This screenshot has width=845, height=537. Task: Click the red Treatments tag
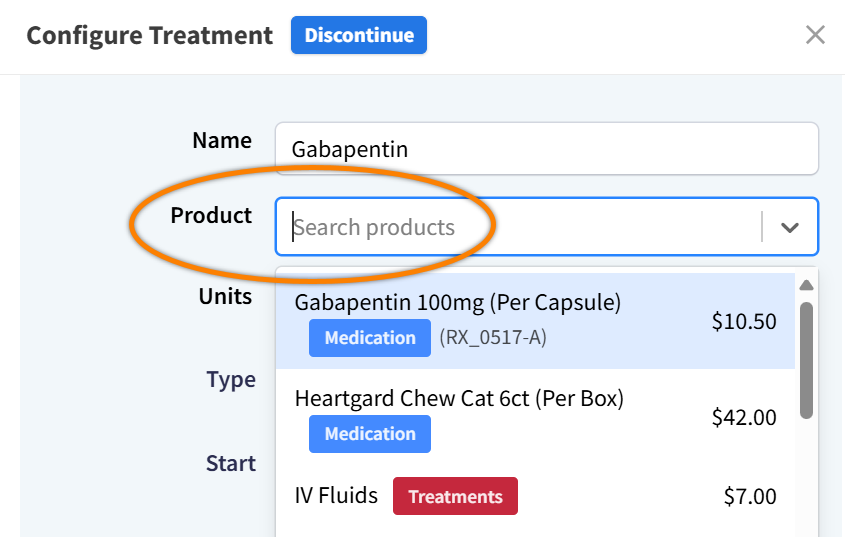click(455, 497)
